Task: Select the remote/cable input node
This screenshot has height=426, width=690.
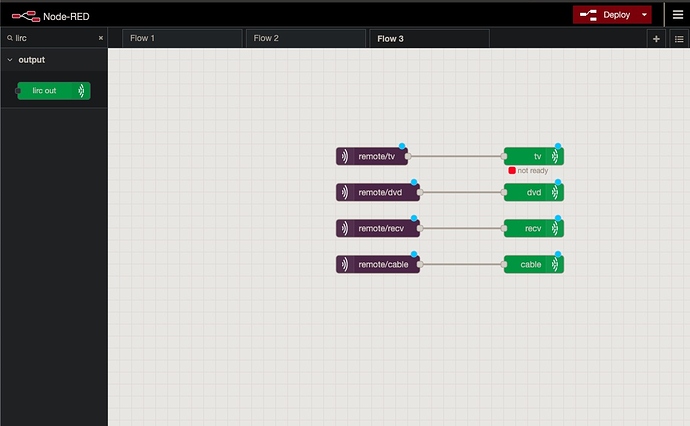Action: coord(378,264)
